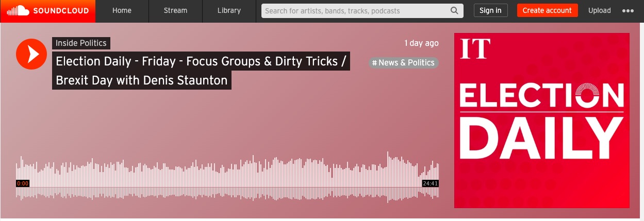Click the 24:41 duration label
Screen dimensions: 644x221
tap(430, 183)
